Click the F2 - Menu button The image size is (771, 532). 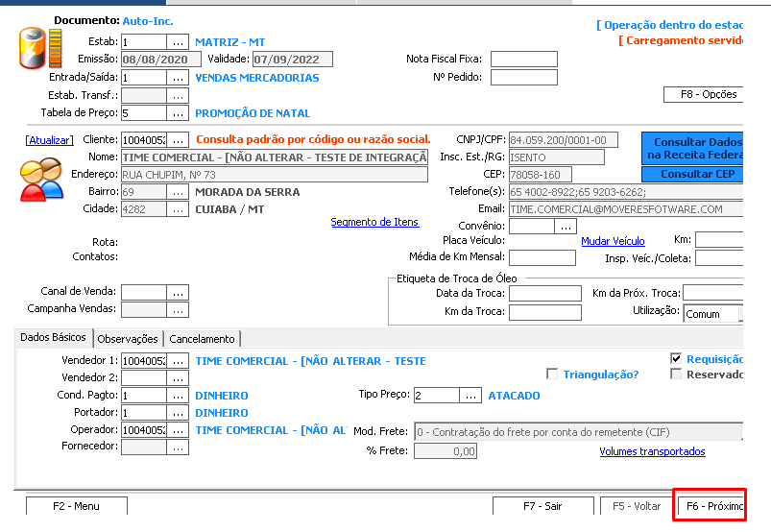click(76, 506)
